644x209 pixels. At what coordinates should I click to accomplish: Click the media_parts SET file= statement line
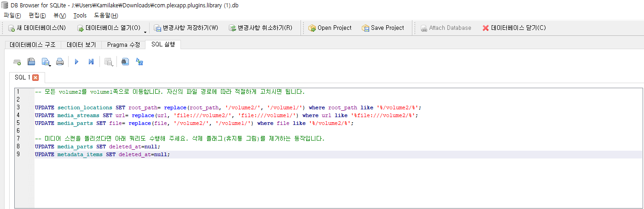194,123
